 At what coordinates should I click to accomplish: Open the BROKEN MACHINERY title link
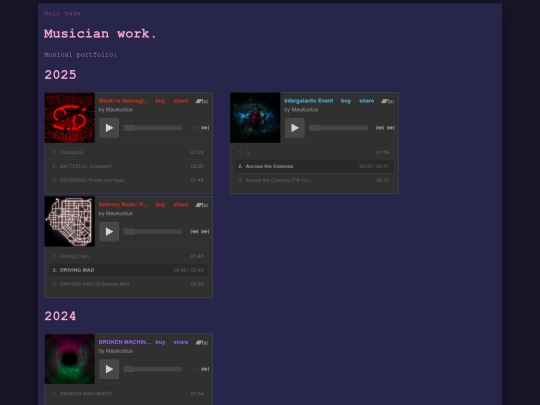125,342
